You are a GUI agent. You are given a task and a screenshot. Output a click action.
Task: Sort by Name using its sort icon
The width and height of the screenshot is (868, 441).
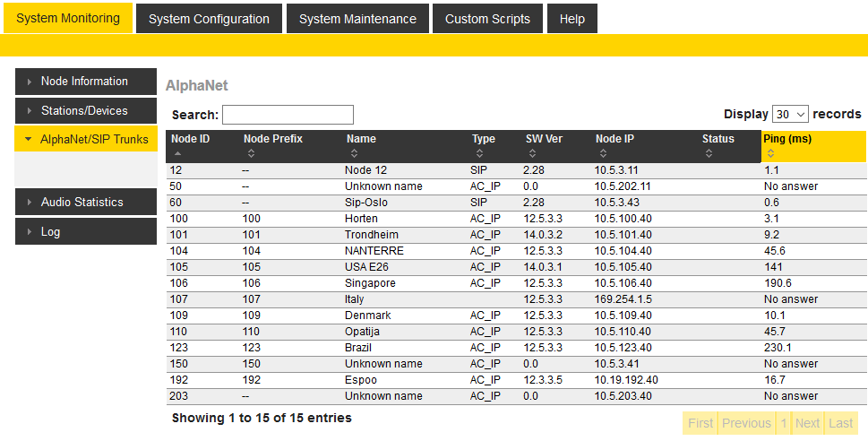[x=352, y=154]
